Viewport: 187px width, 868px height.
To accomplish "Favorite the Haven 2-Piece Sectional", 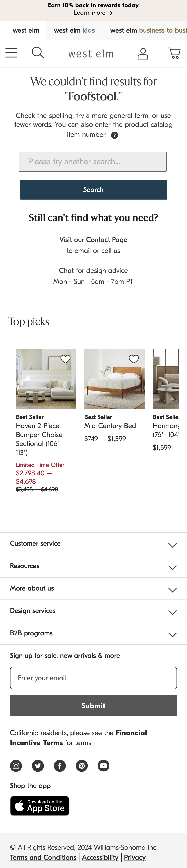I will coord(65,359).
